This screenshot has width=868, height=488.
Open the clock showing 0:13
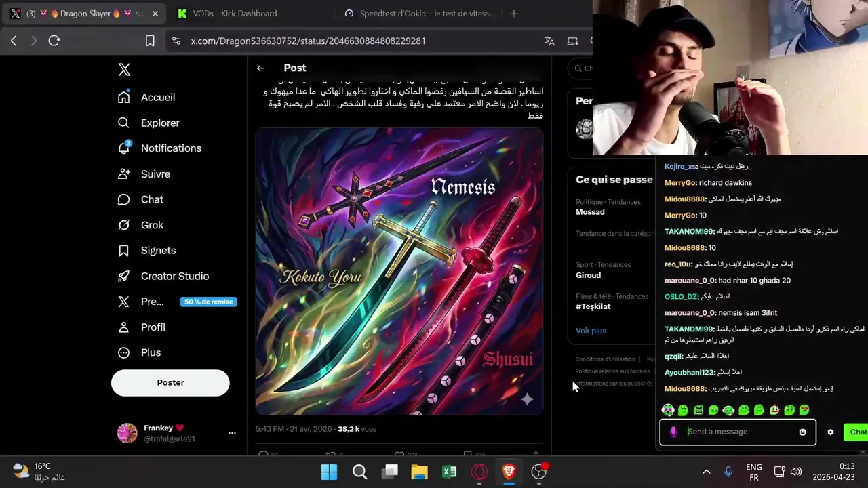(x=833, y=472)
